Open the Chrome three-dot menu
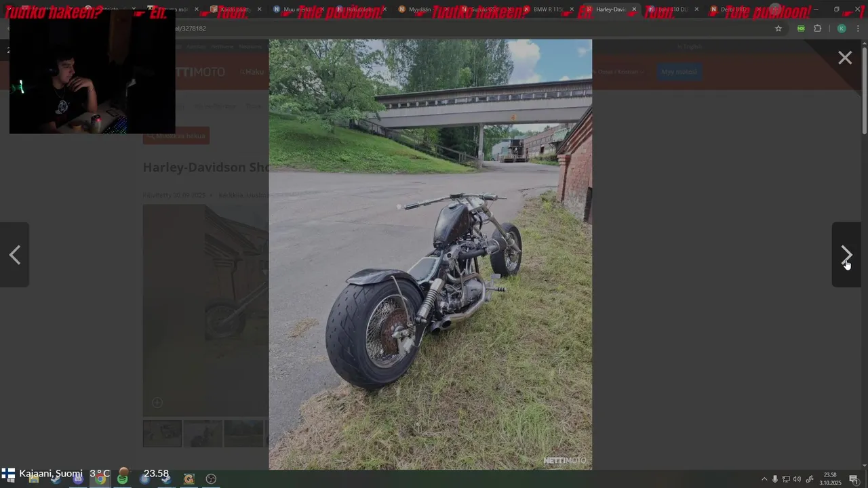This screenshot has height=488, width=868. 858,28
